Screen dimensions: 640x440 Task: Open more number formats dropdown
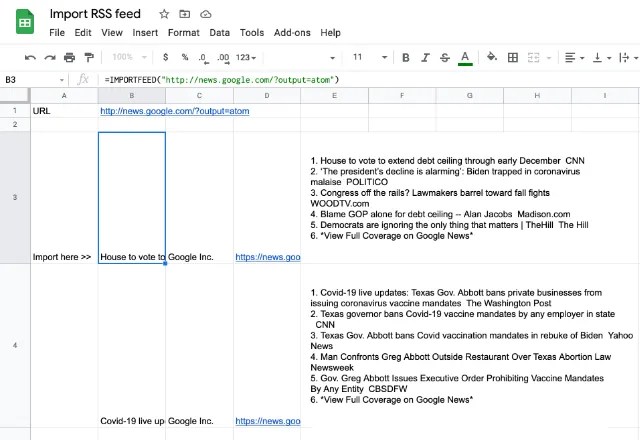pyautogui.click(x=246, y=58)
